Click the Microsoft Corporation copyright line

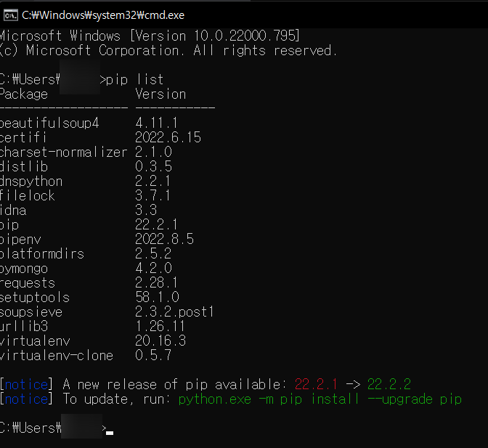coord(168,50)
